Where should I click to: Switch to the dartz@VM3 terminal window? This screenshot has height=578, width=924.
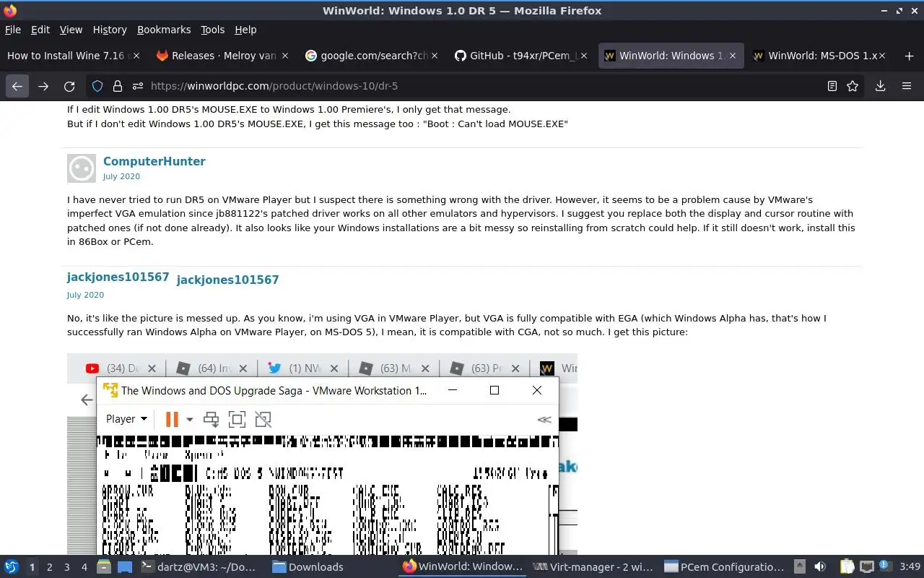click(198, 567)
